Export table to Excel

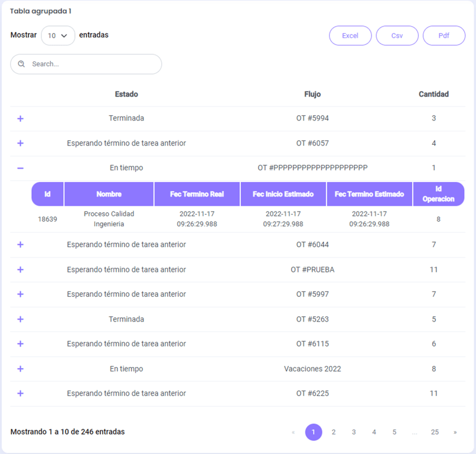[x=350, y=35]
